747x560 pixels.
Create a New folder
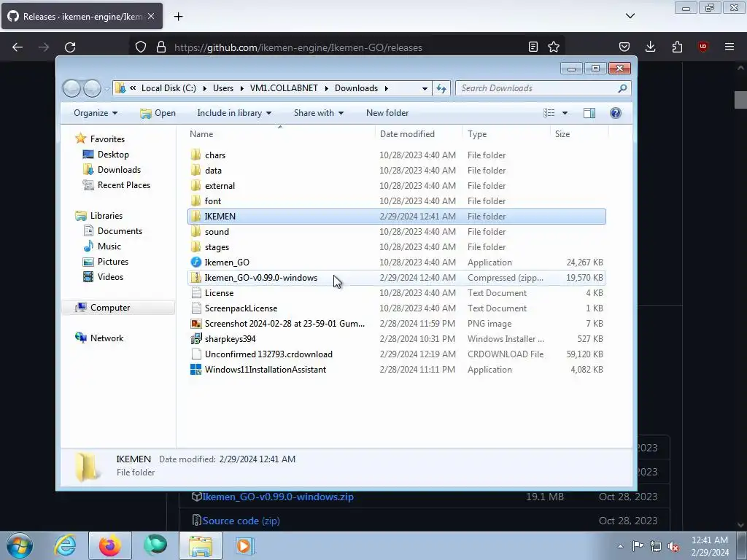(x=387, y=113)
